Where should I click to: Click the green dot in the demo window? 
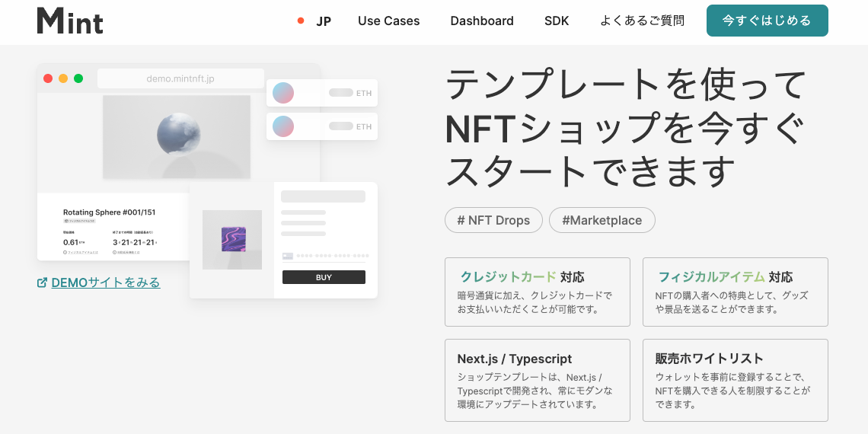click(78, 78)
